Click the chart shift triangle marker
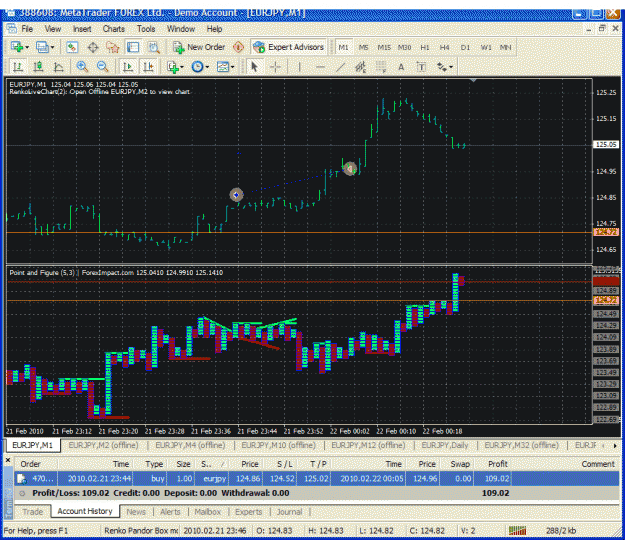The image size is (625, 540). point(473,81)
